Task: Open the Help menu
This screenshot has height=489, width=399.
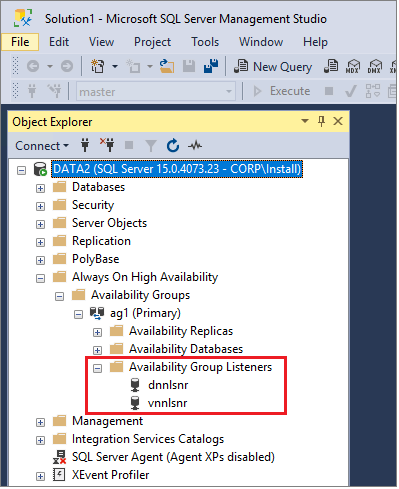Action: [315, 42]
